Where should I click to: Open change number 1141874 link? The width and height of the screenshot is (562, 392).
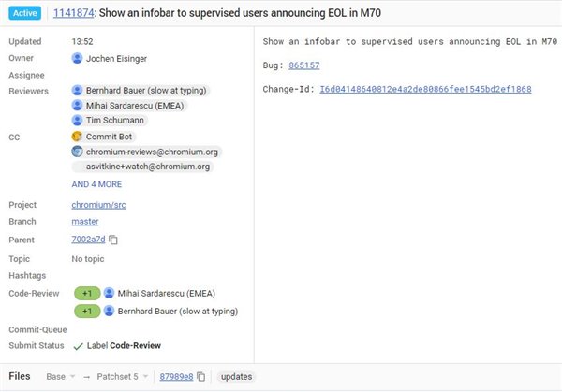tap(73, 13)
